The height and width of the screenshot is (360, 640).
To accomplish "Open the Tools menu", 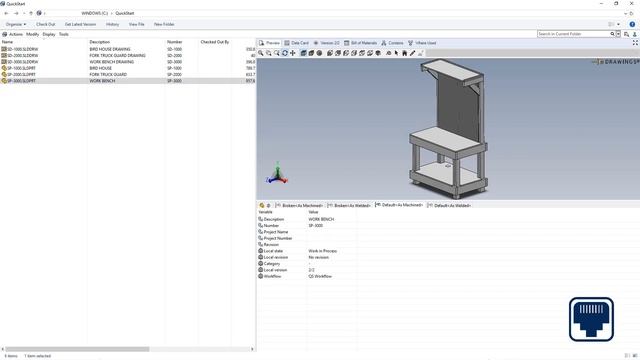I will (64, 34).
